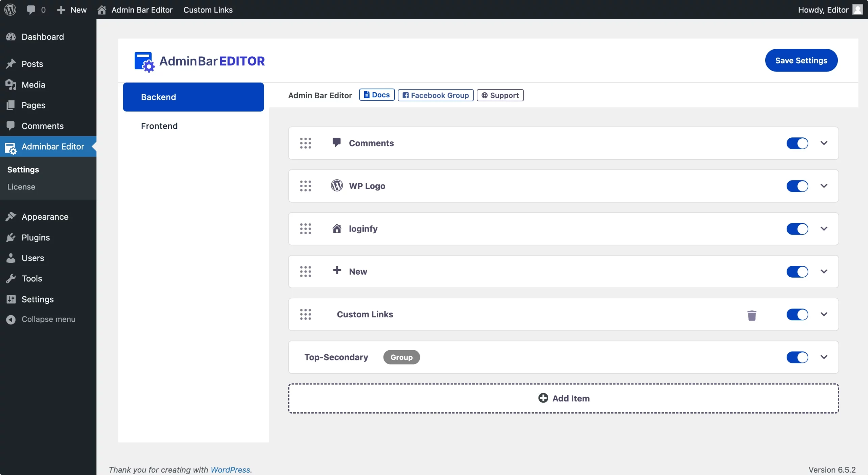Expand Custom Links options chevron
Image resolution: width=868 pixels, height=475 pixels.
(824, 314)
